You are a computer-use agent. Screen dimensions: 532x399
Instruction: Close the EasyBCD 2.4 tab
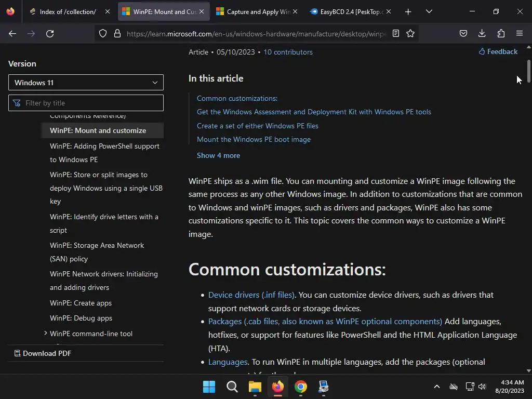click(x=389, y=11)
